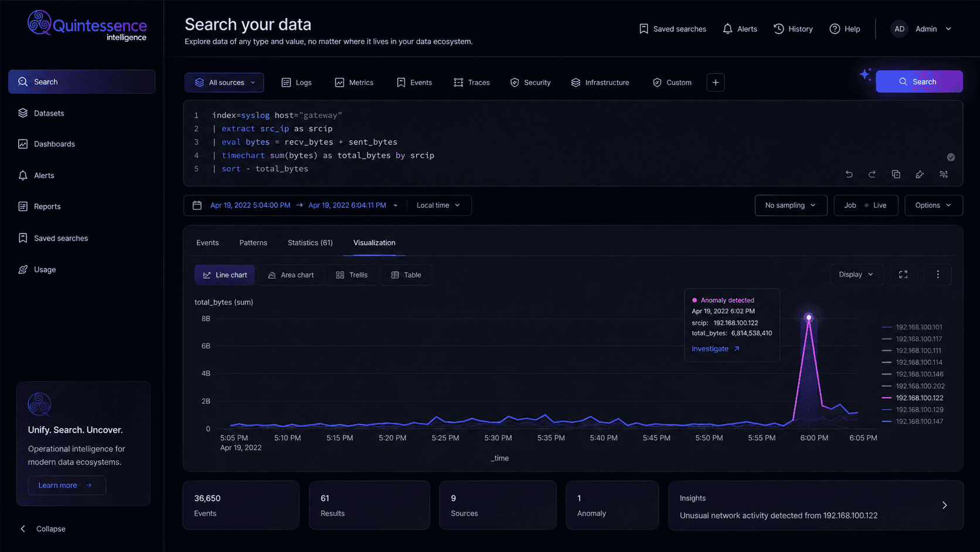
Task: Click the query valid checkmark icon
Action: (x=951, y=157)
